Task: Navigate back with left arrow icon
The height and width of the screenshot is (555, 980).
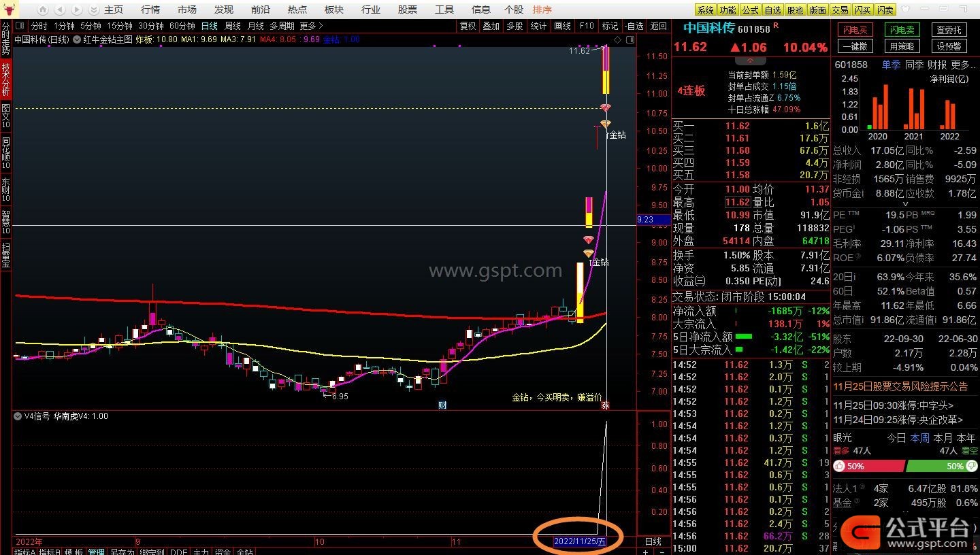Action: click(59, 10)
